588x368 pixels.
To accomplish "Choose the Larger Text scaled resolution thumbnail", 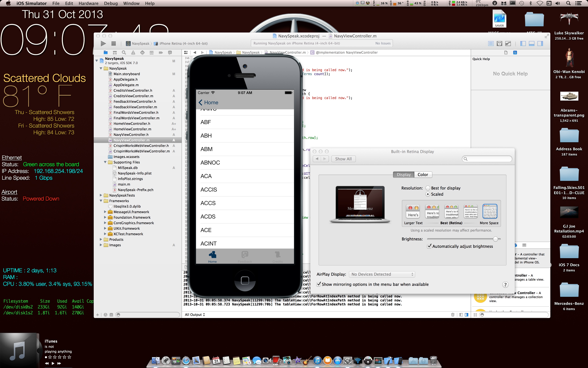I will pos(413,211).
